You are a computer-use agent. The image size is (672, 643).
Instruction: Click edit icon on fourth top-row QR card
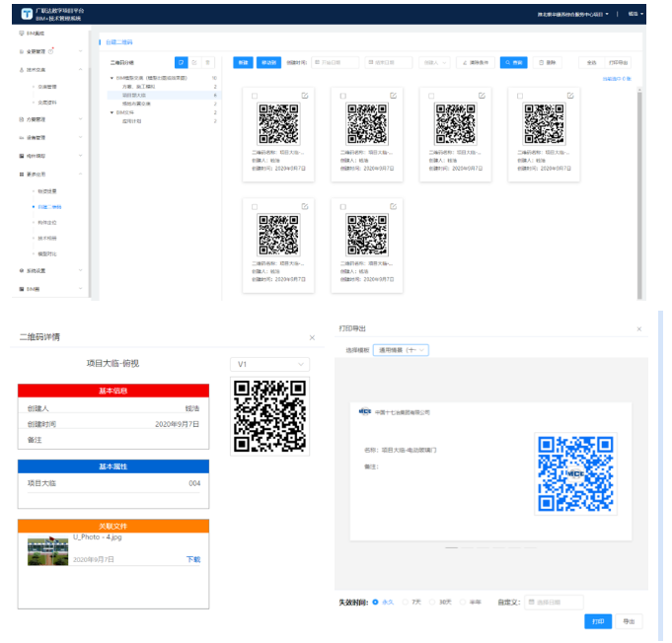570,96
